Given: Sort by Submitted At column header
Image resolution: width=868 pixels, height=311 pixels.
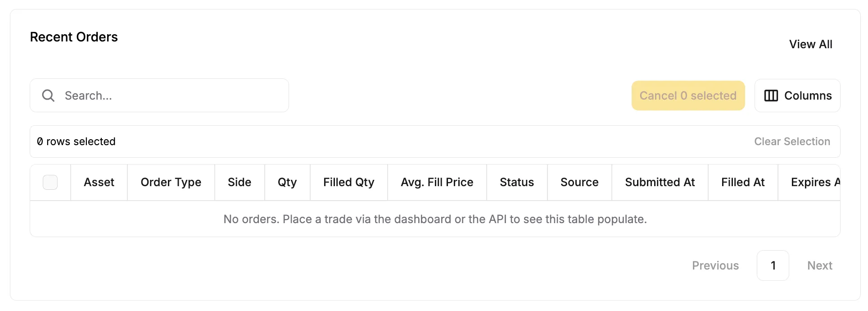Looking at the screenshot, I should [x=660, y=182].
